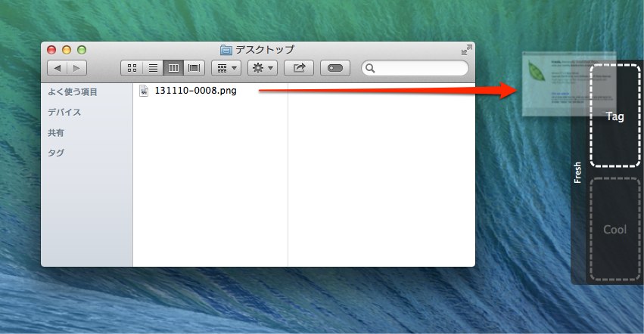Screen dimensions: 644x334
Task: Go back in Finder navigation
Action: (x=58, y=68)
